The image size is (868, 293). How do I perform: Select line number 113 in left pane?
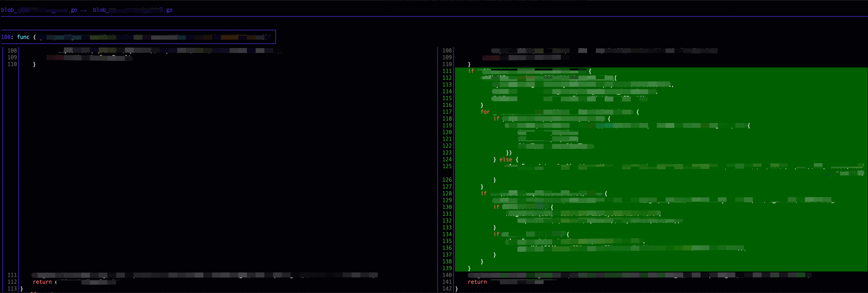pos(12,289)
